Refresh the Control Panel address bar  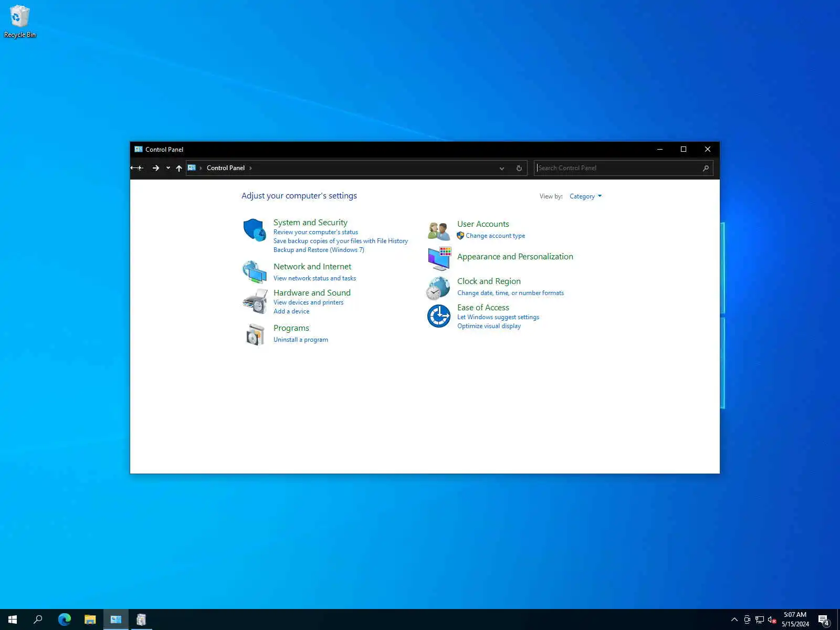tap(519, 168)
